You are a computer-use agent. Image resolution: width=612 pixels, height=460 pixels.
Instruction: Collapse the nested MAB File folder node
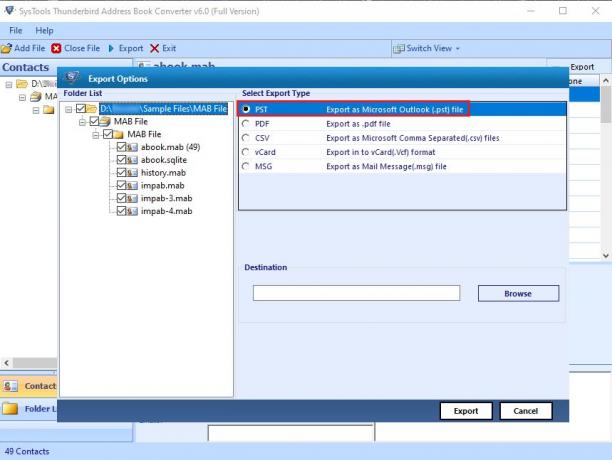96,135
